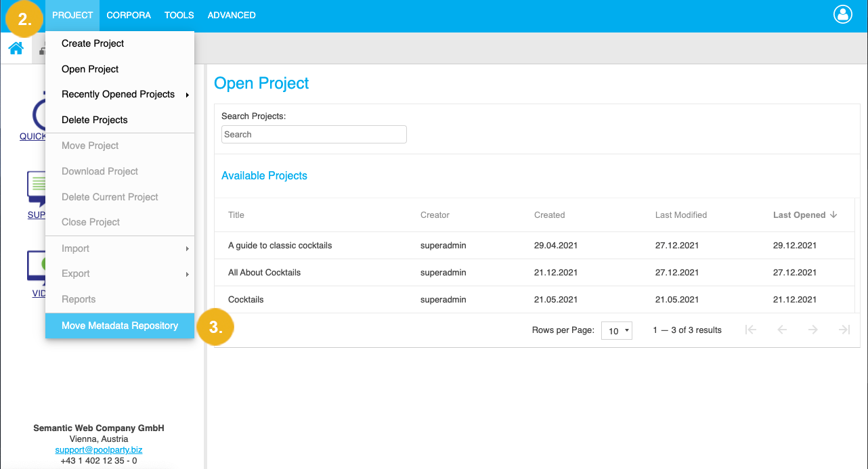Open the Rows per Page dropdown
Viewport: 868px width, 469px height.
click(x=616, y=330)
